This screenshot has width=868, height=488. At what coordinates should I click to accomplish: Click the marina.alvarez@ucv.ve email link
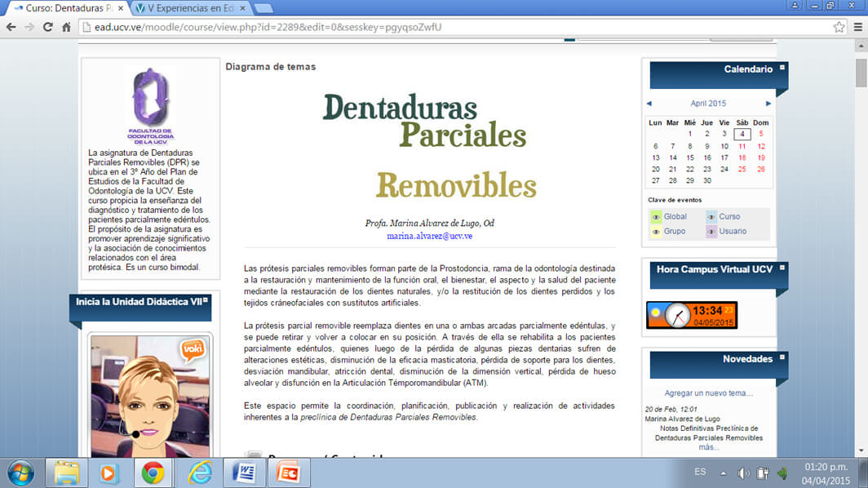[429, 236]
